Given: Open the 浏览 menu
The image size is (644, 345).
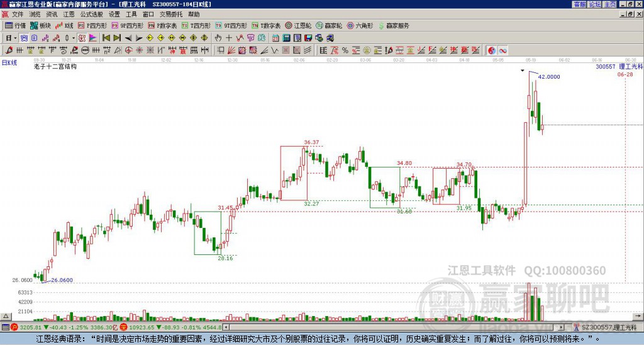Looking at the screenshot, I should coord(35,14).
